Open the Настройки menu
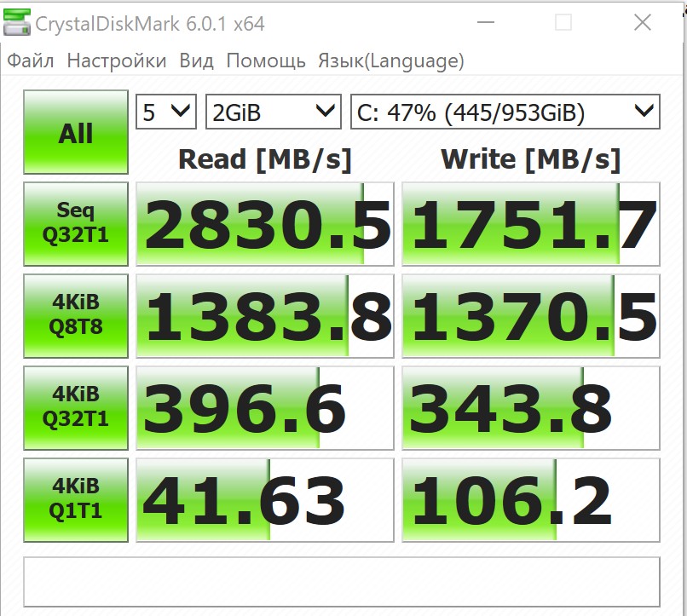Screen dimensions: 687x616 coord(117,60)
